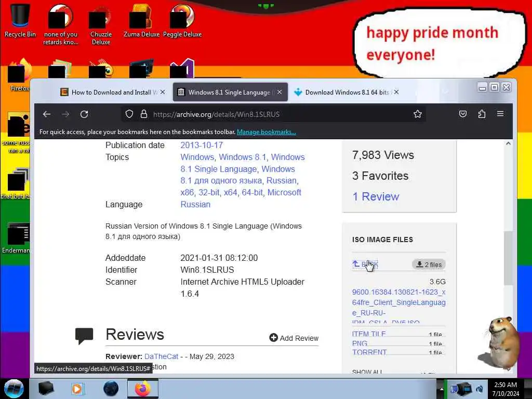Open reviewer DaTheCat's profile link
The width and height of the screenshot is (532, 399).
click(x=161, y=356)
